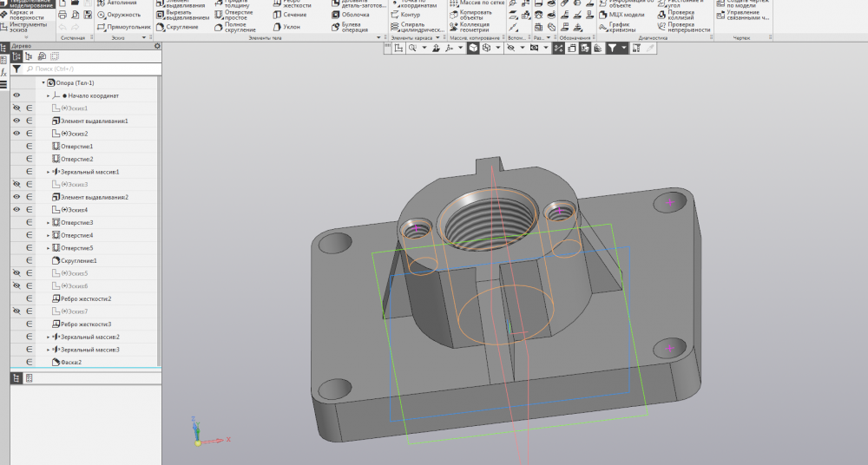Show hidden Эскиз:1 via eye icon
The image size is (868, 465).
point(16,108)
